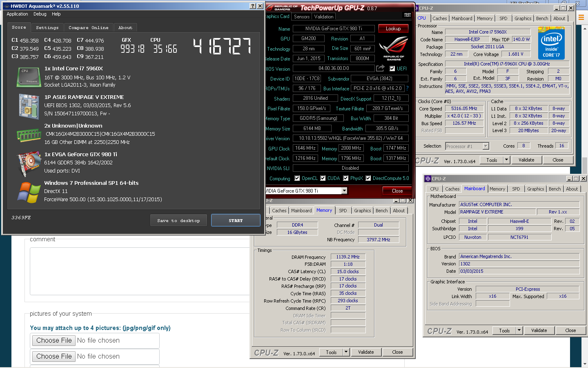Switch to the Compare Online tab
The image size is (588, 368).
click(x=89, y=27)
